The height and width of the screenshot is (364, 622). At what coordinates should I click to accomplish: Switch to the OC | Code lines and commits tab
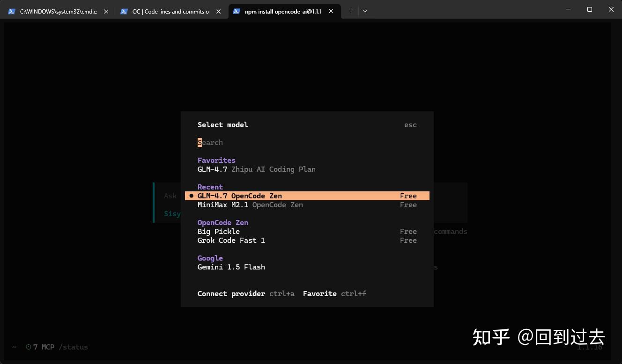click(171, 11)
